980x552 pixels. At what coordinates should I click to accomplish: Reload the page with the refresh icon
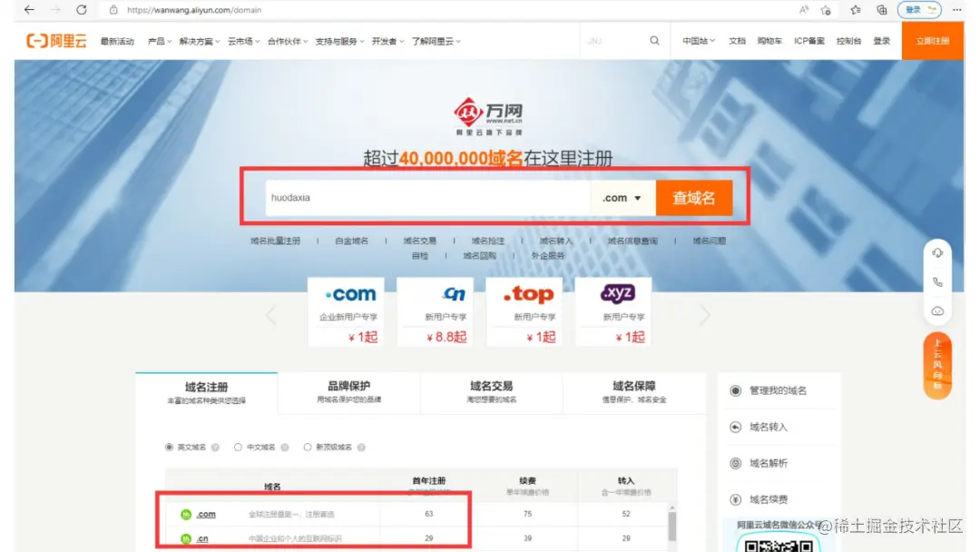(82, 10)
